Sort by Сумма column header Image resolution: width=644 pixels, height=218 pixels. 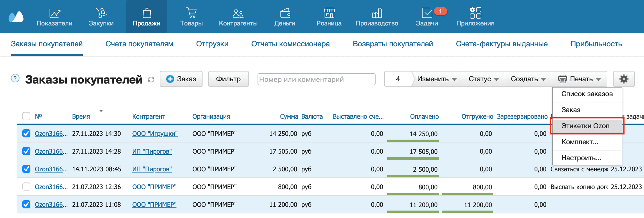coord(289,116)
